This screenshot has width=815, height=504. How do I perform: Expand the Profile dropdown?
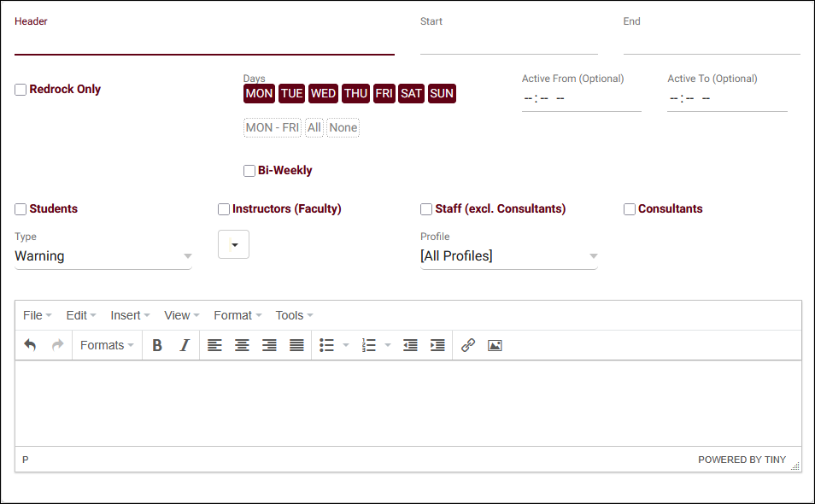pyautogui.click(x=508, y=256)
